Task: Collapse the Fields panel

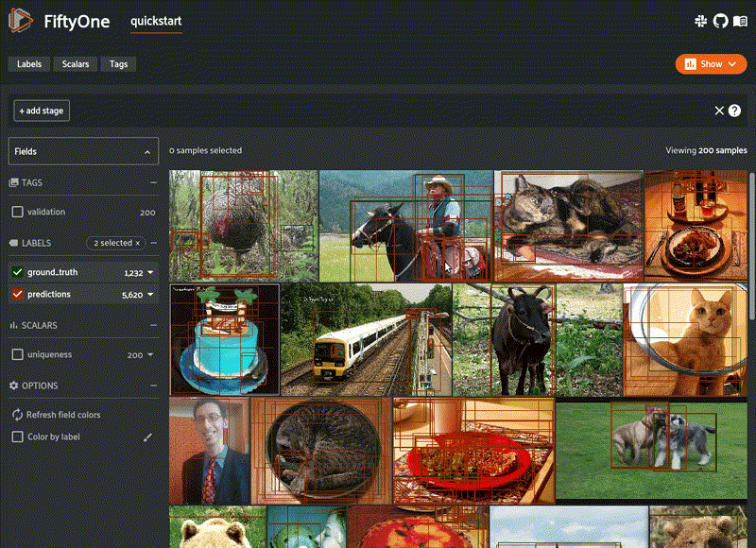Action: pos(146,151)
